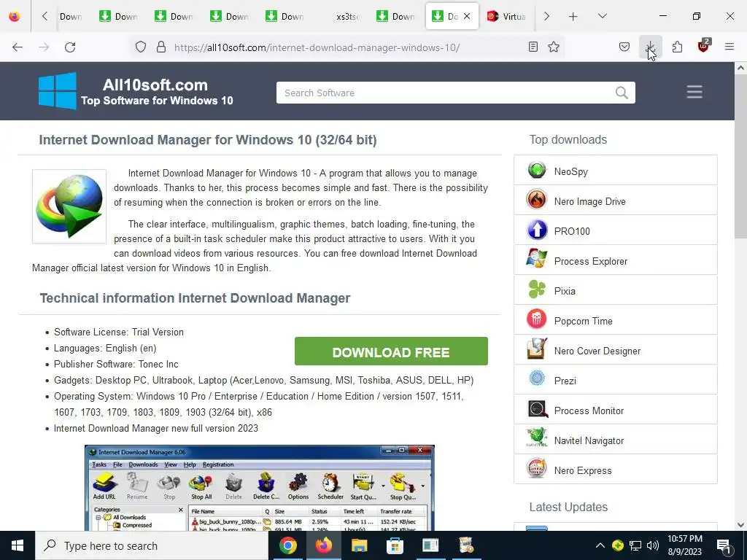Open the Firefox downloads panel arrow
747x560 pixels.
point(650,47)
